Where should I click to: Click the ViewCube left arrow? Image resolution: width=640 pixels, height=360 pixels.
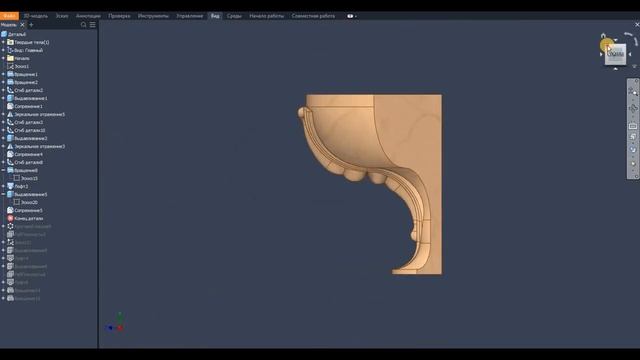point(601,54)
